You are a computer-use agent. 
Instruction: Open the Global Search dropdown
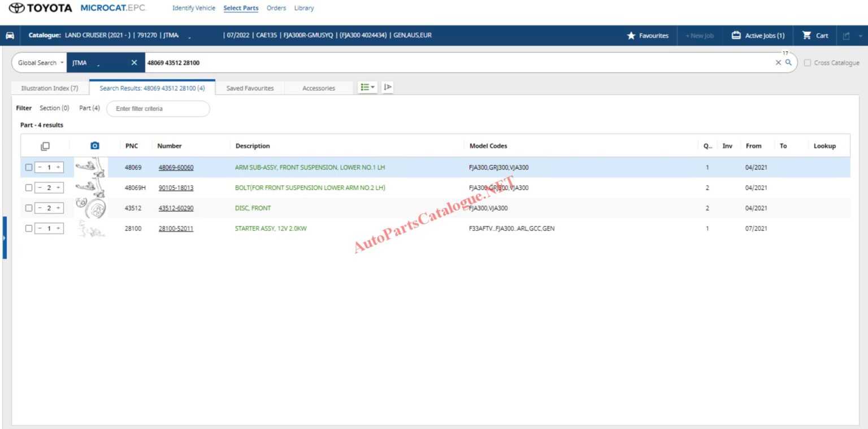[41, 63]
